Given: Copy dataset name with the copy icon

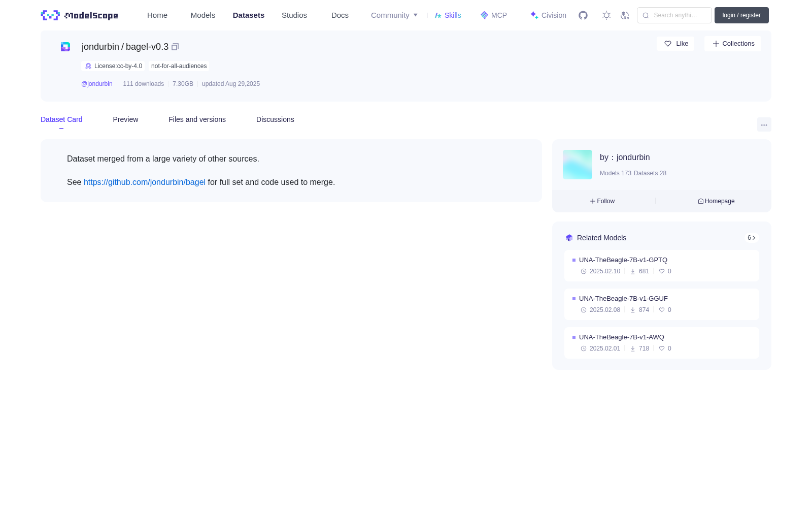Looking at the screenshot, I should coord(175,47).
